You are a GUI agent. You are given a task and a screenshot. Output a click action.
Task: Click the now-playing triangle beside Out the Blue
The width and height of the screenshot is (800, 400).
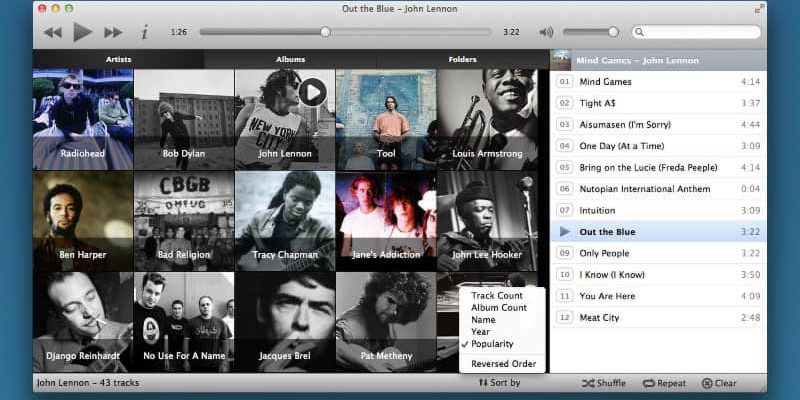564,232
